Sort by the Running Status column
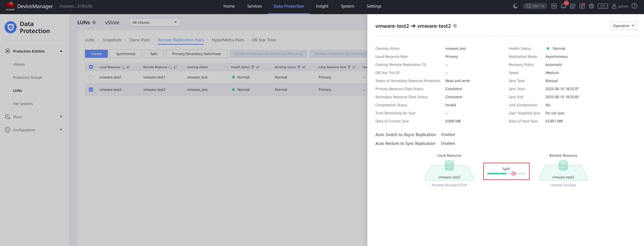Screen dimensions: 644x246 pyautogui.click(x=304, y=67)
